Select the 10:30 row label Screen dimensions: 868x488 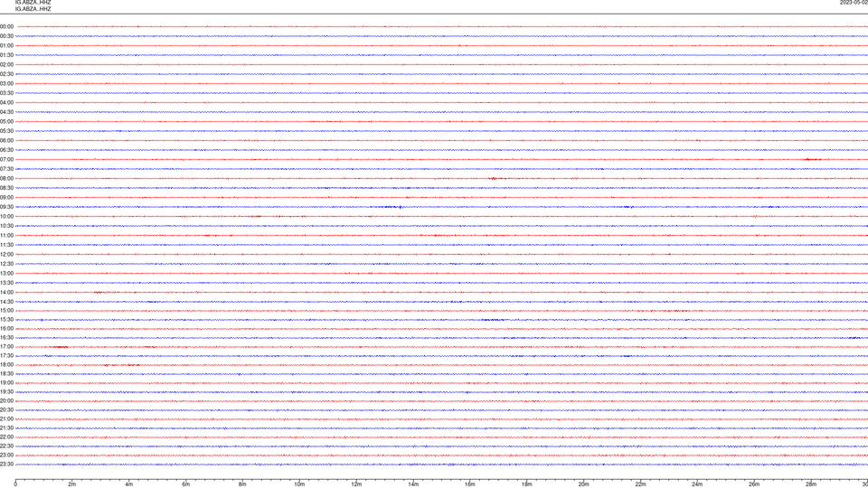coord(6,226)
